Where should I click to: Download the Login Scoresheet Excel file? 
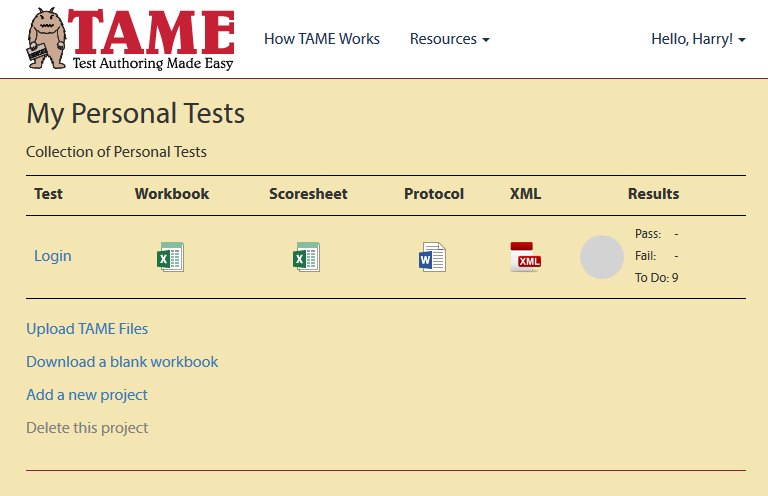[x=306, y=257]
